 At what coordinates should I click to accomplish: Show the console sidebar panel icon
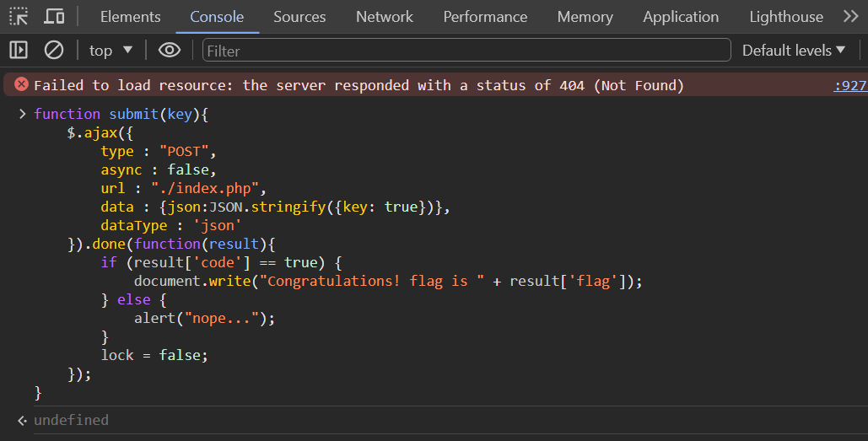(19, 51)
